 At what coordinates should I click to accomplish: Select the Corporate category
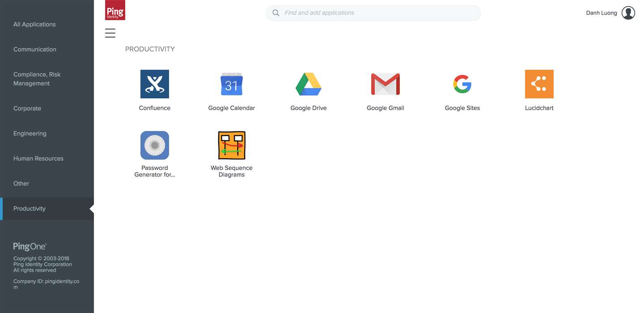(x=27, y=109)
